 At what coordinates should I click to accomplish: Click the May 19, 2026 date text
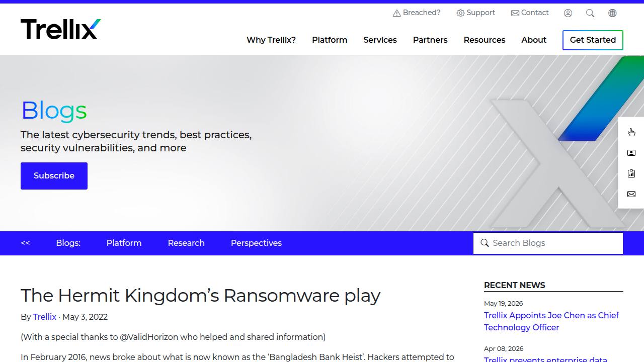coord(503,303)
